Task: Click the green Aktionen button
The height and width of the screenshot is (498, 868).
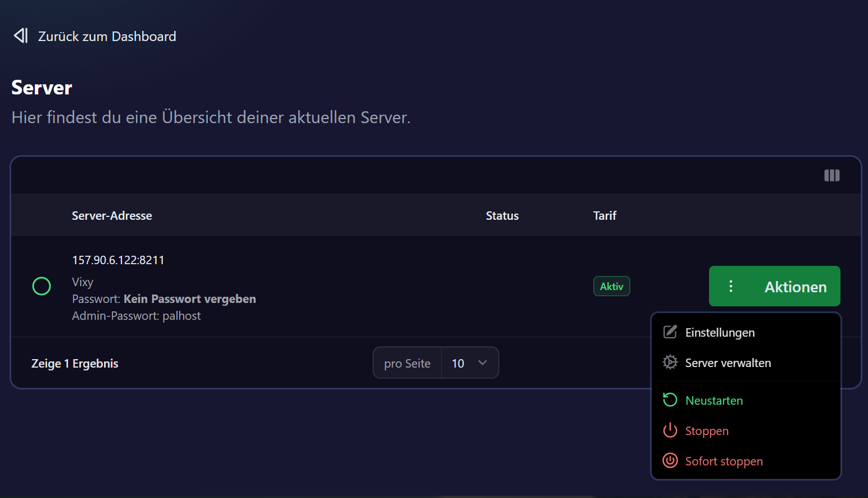Action: [x=774, y=286]
